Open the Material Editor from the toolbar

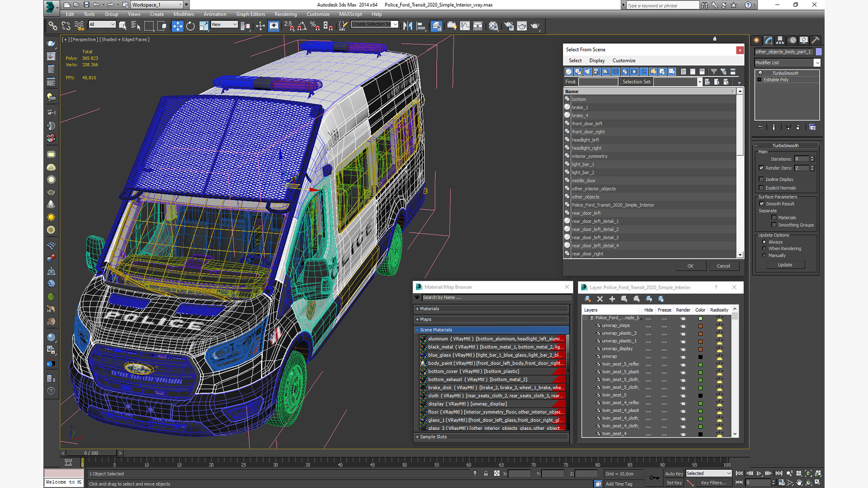coord(493,26)
